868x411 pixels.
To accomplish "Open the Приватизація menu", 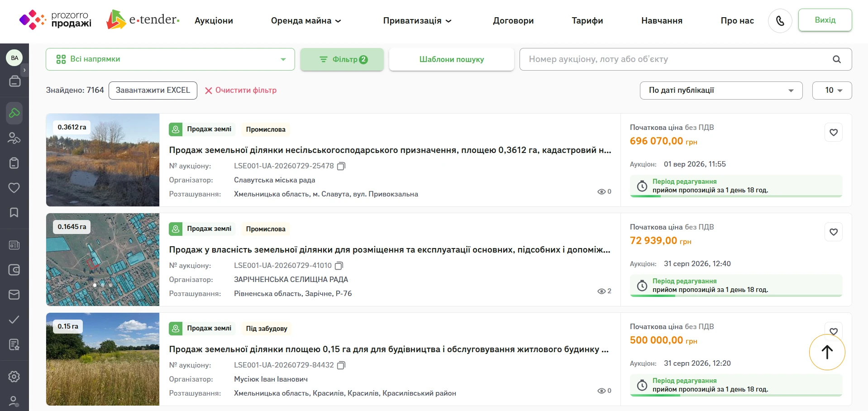I will (417, 21).
